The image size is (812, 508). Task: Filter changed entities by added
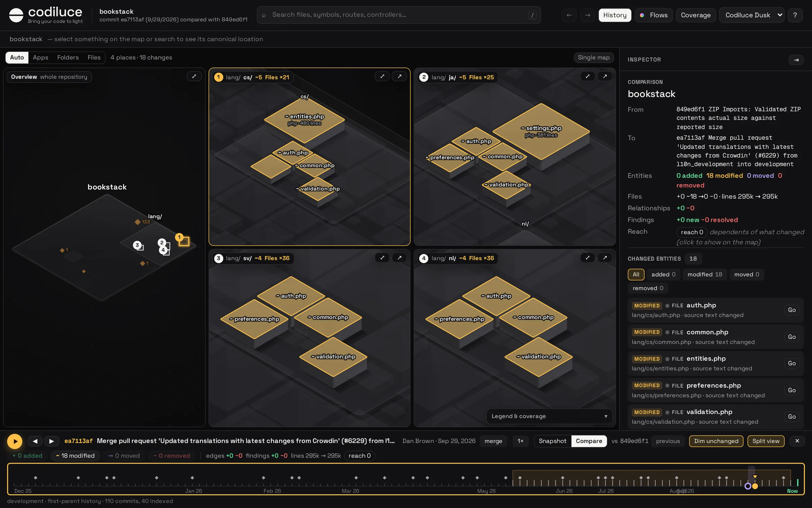[663, 274]
